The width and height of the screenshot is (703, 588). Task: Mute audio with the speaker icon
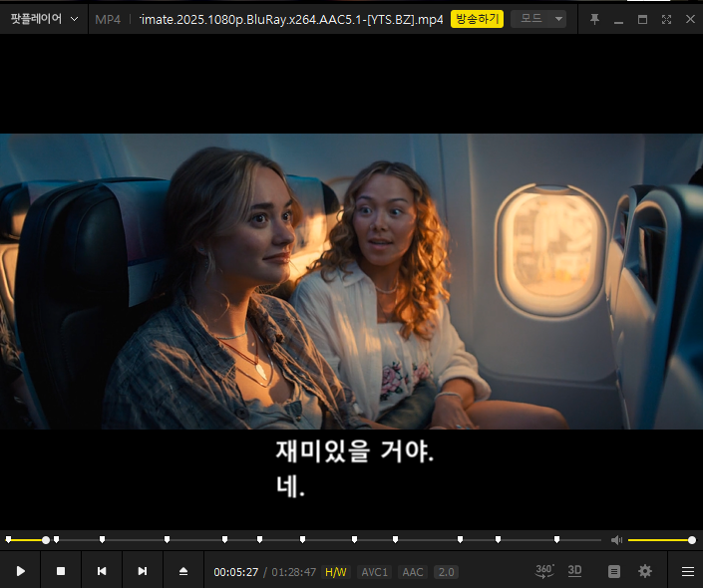point(616,540)
